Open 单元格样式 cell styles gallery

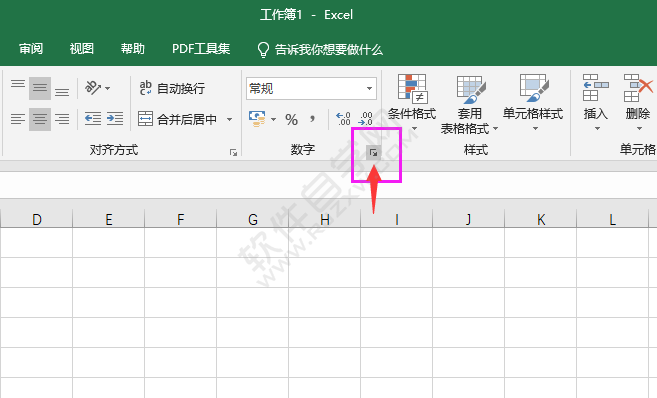pos(533,103)
